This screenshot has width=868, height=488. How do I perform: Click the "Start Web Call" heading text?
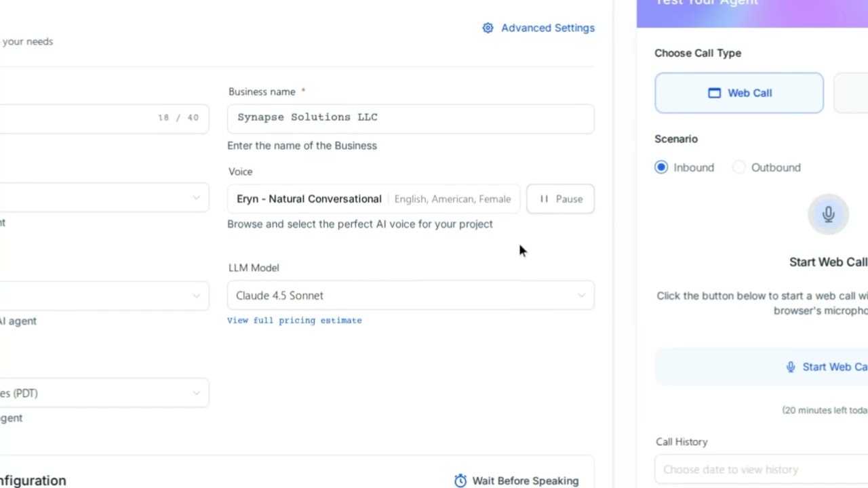828,262
